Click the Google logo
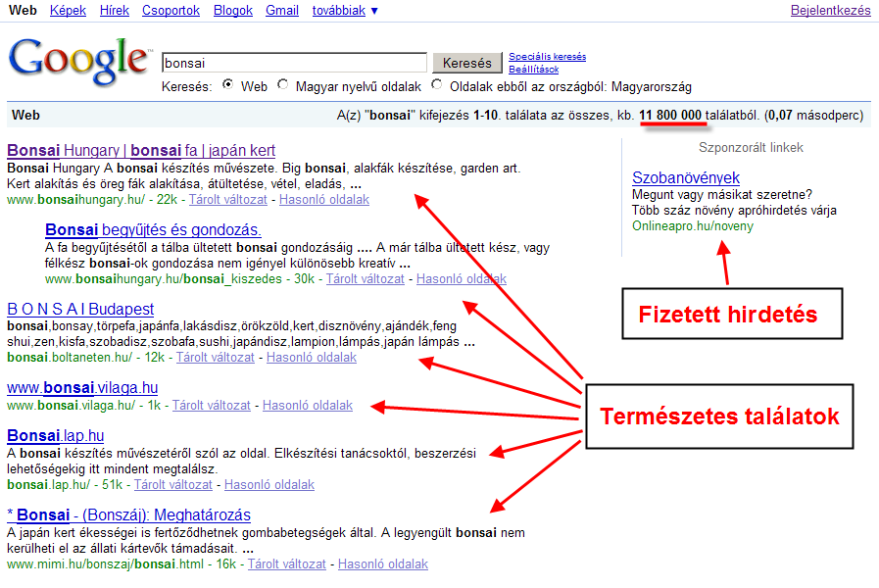The height and width of the screenshot is (588, 879). [79, 61]
